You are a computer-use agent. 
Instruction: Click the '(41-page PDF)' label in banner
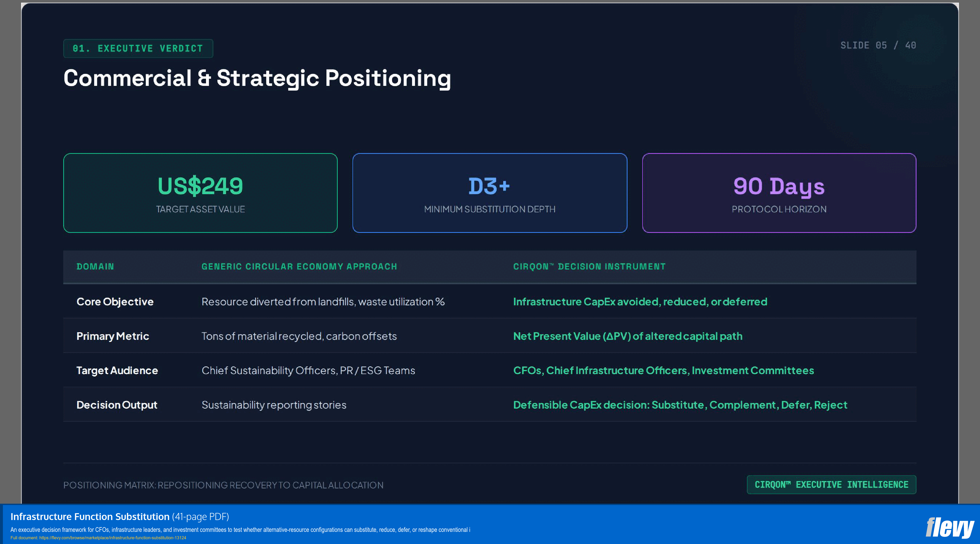200,516
